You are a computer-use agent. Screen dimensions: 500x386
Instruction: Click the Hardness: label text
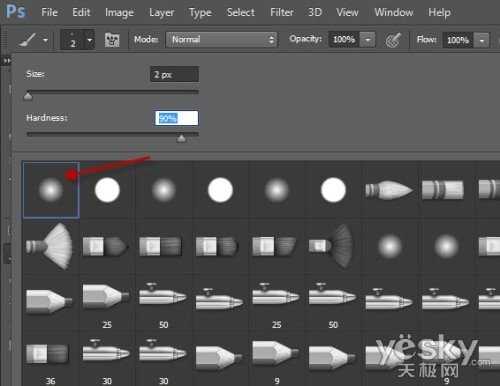[47, 118]
